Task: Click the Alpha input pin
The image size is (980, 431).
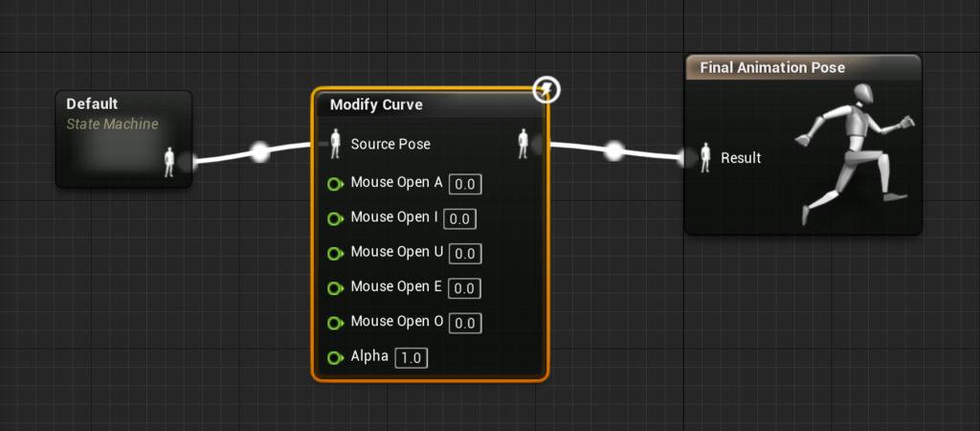Action: point(336,358)
